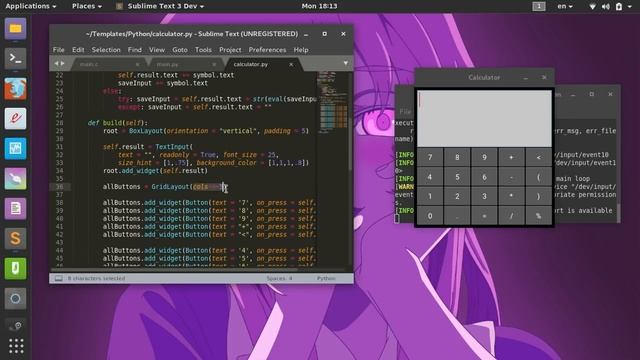Click the Calculator result text field
Viewport: 640px width, 360px height.
click(x=484, y=118)
